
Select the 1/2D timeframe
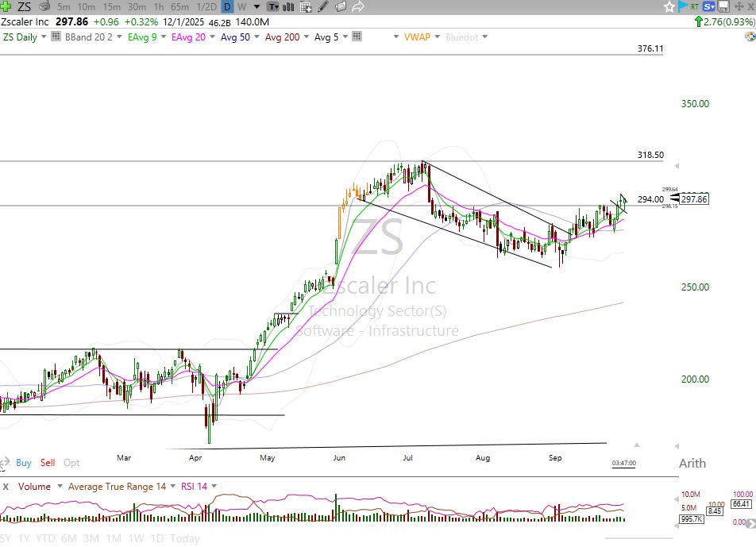point(206,6)
